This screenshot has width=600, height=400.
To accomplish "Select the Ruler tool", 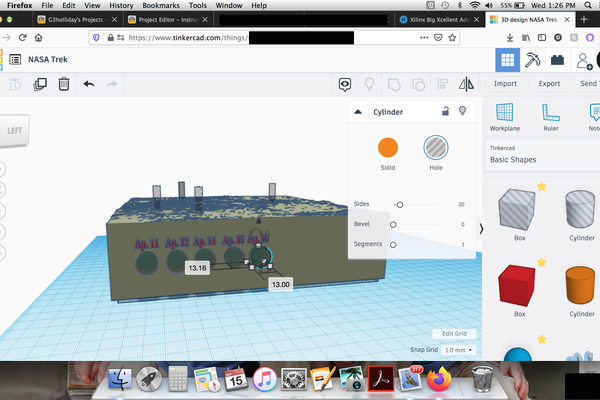I will pyautogui.click(x=551, y=117).
